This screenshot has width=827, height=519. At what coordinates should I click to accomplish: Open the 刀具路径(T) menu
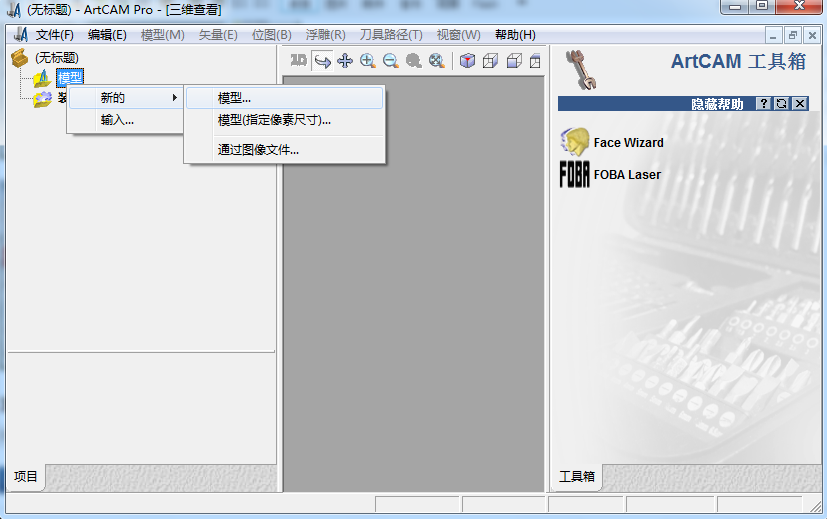tap(391, 35)
